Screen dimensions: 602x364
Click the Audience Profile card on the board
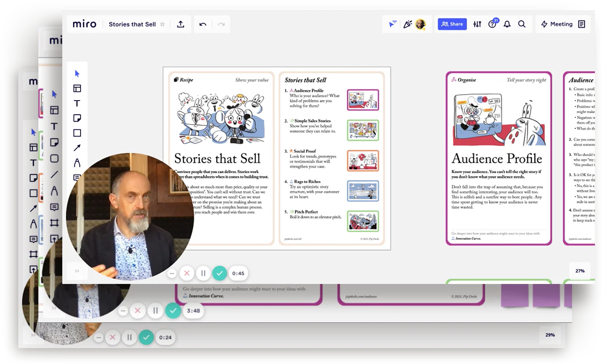tap(499, 158)
